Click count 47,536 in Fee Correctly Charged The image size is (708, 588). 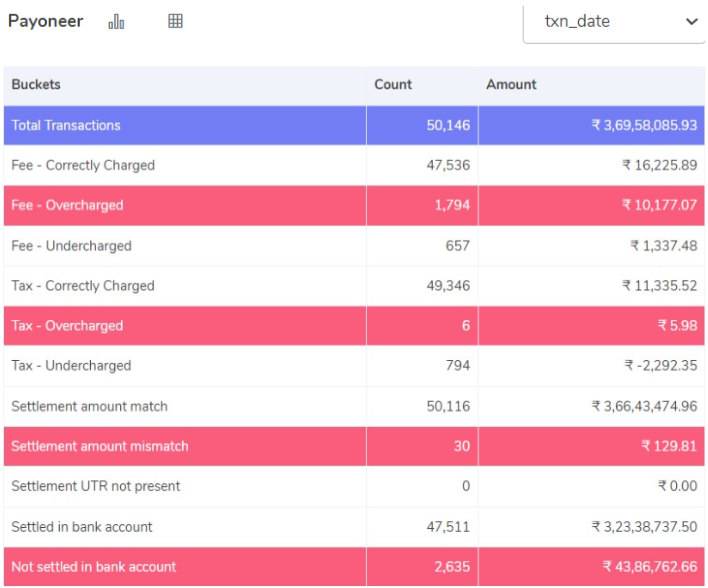[x=448, y=165]
